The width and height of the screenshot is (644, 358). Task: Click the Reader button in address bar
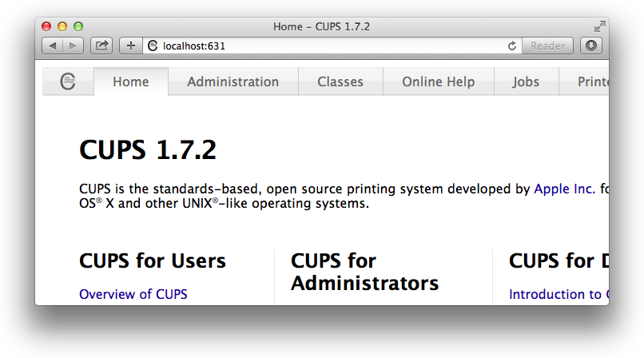pos(548,46)
